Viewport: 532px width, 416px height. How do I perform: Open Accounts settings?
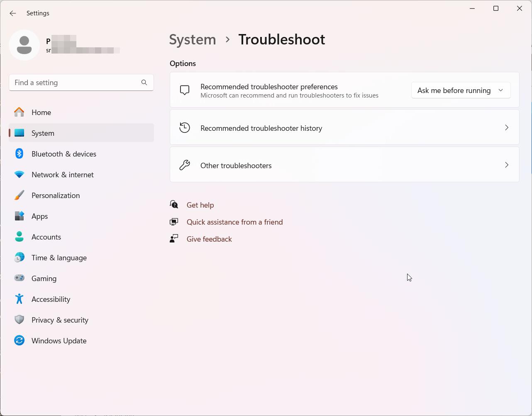[x=81, y=237]
